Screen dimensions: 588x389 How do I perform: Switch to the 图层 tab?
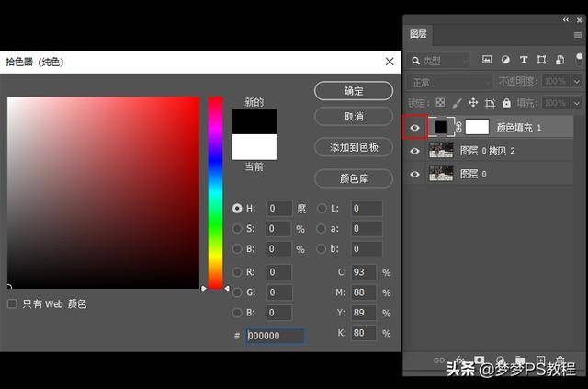418,35
